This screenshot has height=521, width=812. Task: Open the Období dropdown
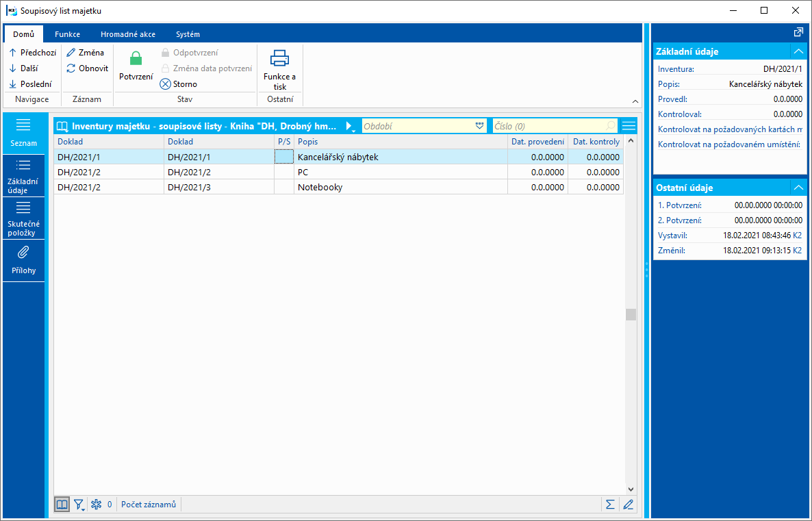click(479, 126)
